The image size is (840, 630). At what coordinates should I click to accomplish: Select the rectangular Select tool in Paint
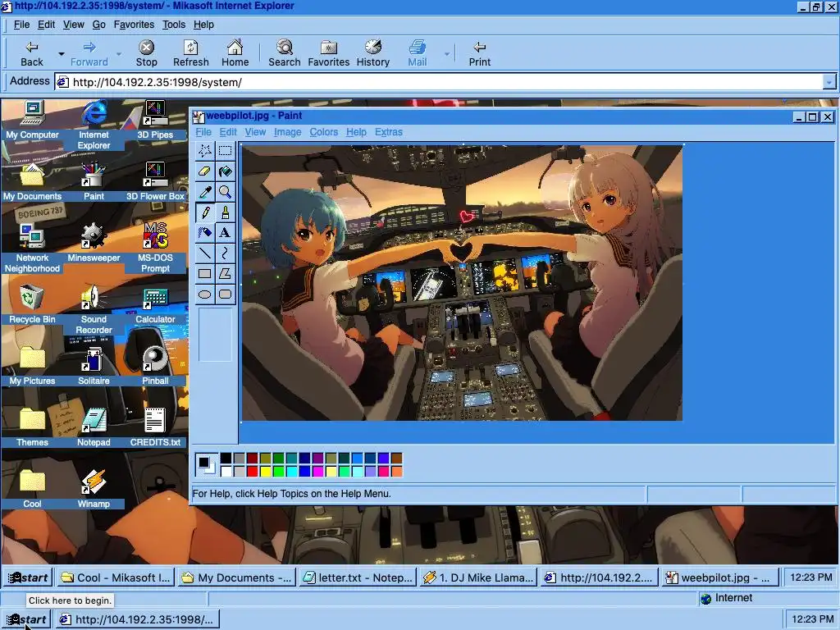click(x=226, y=151)
